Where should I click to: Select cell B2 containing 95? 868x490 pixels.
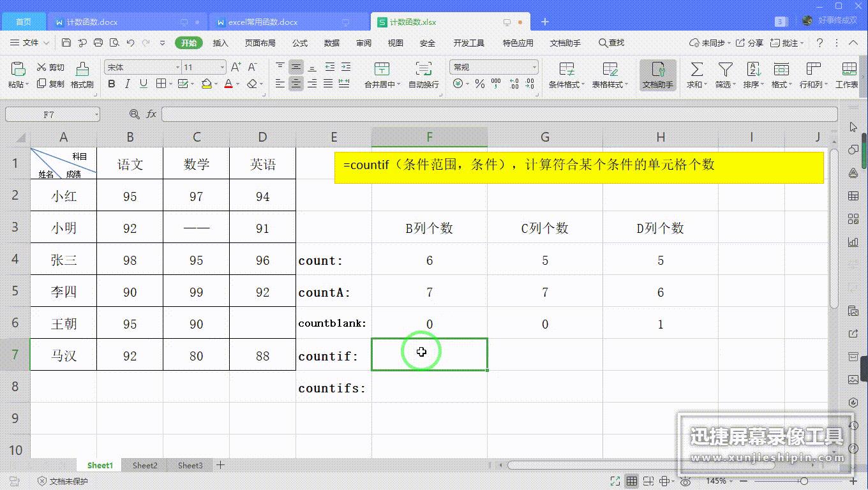(130, 196)
